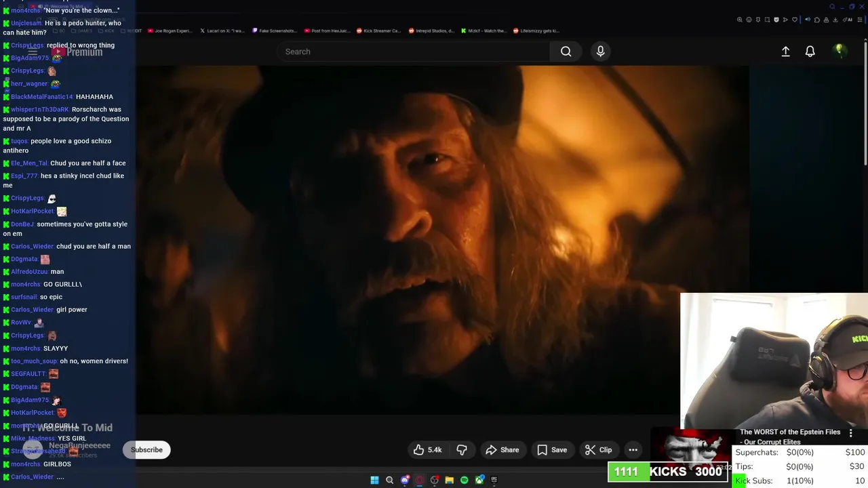Open more actions three-dot menu
Viewport: 868px width, 488px height.
click(633, 450)
